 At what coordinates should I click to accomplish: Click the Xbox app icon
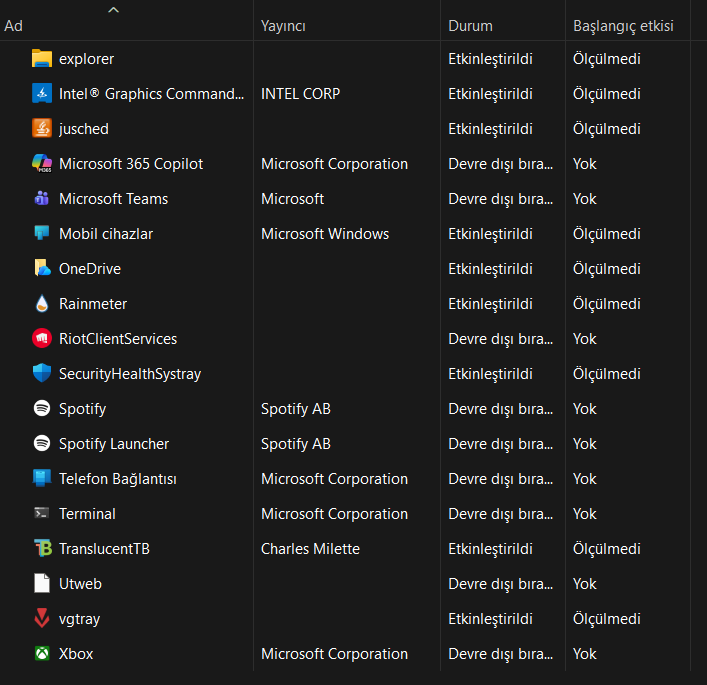(42, 653)
